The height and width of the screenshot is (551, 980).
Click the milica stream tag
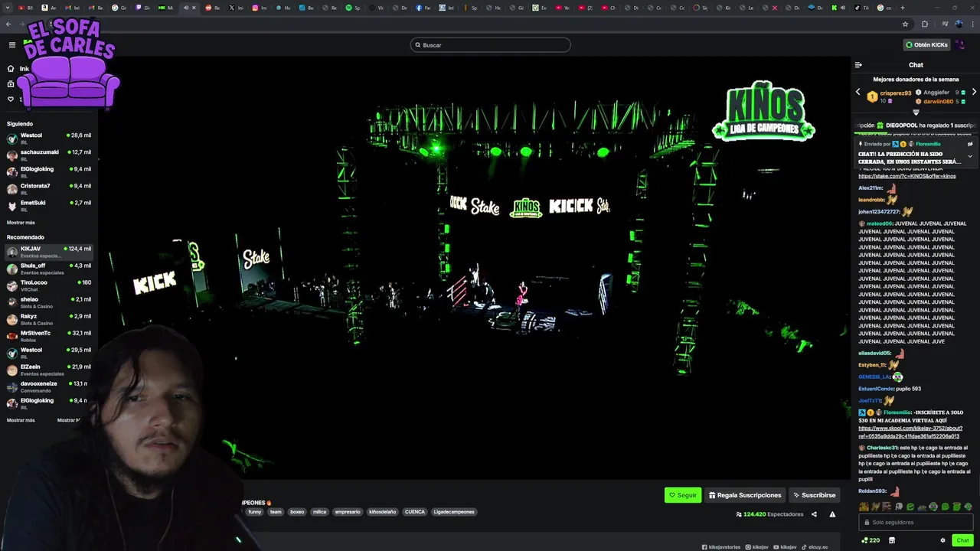(x=319, y=512)
